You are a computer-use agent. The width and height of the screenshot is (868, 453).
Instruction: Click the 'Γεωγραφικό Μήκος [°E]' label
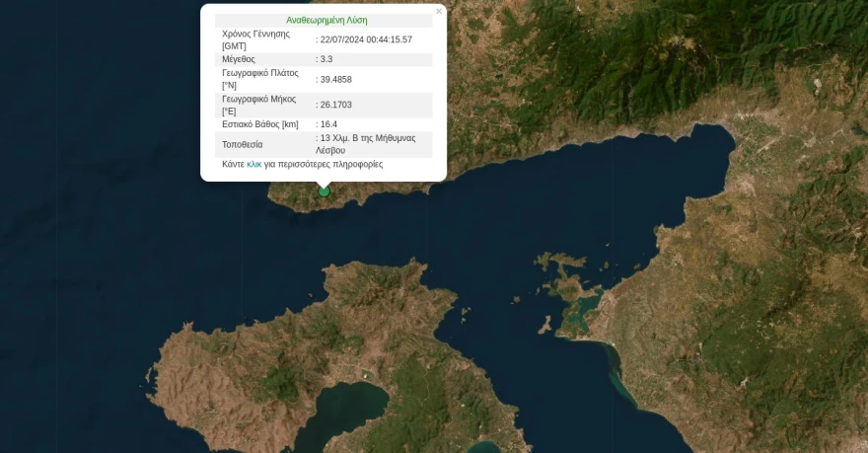pos(258,105)
